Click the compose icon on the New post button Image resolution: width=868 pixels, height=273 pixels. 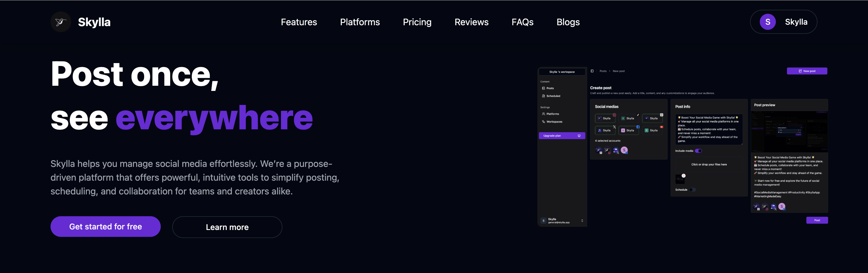click(800, 71)
